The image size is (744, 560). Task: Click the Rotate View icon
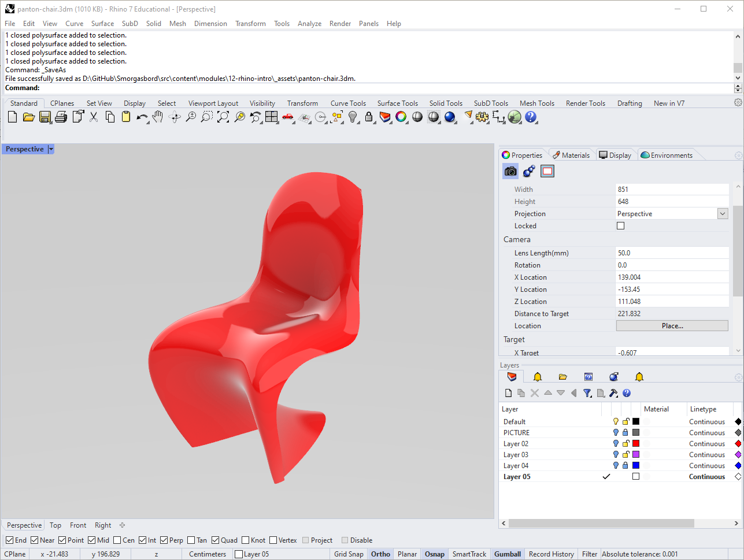pos(175,117)
